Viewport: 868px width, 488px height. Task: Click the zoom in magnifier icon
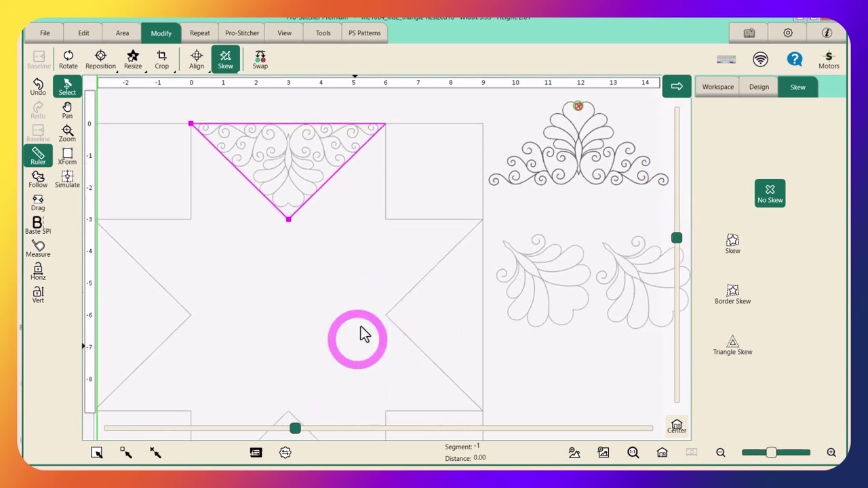(x=831, y=452)
